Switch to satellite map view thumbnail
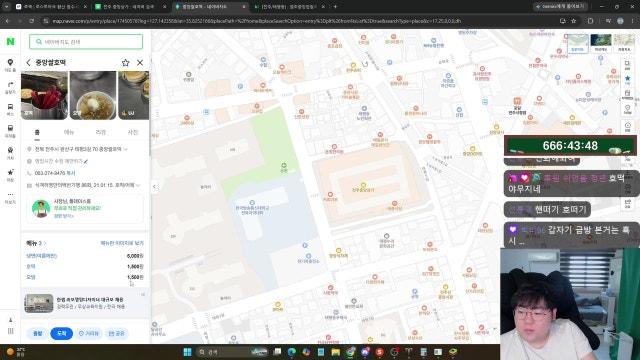The height and width of the screenshot is (360, 640). tap(601, 43)
